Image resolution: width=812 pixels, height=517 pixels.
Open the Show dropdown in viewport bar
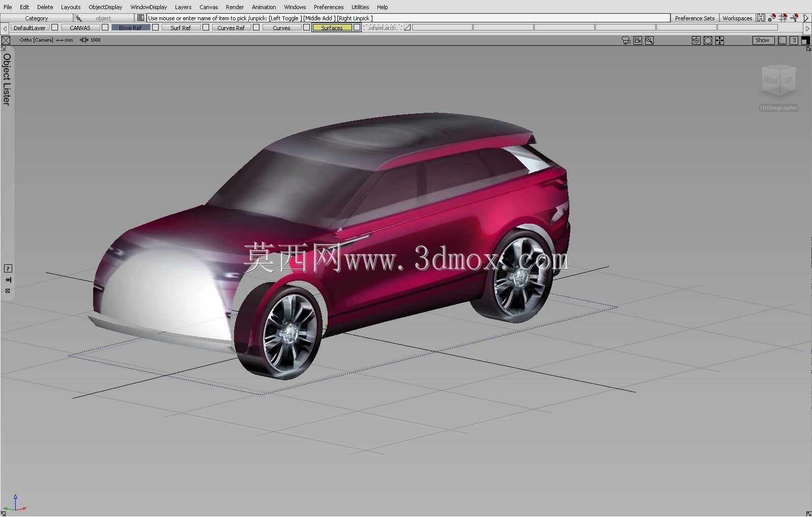pos(763,40)
